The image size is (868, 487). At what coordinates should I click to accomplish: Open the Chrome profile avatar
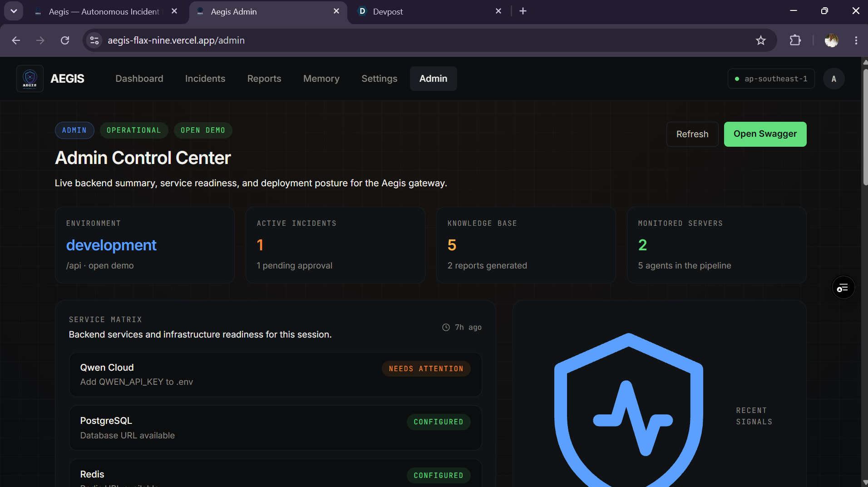tap(831, 40)
